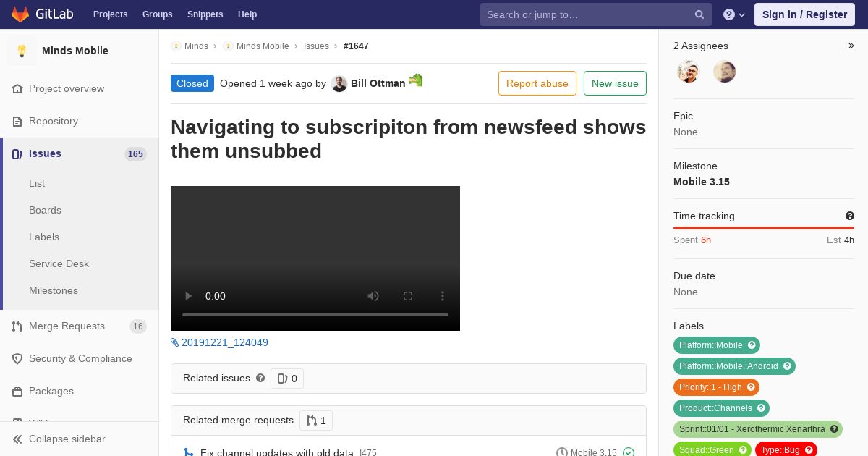Click the video progress bar
The height and width of the screenshot is (456, 868).
315,315
